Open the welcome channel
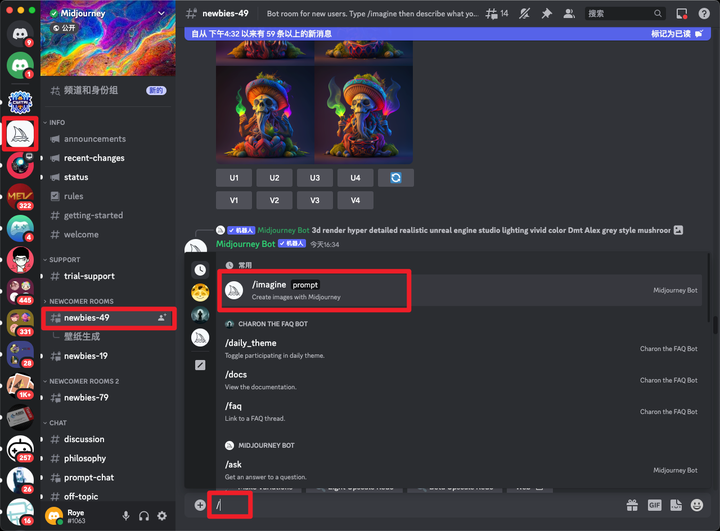 pos(108,234)
